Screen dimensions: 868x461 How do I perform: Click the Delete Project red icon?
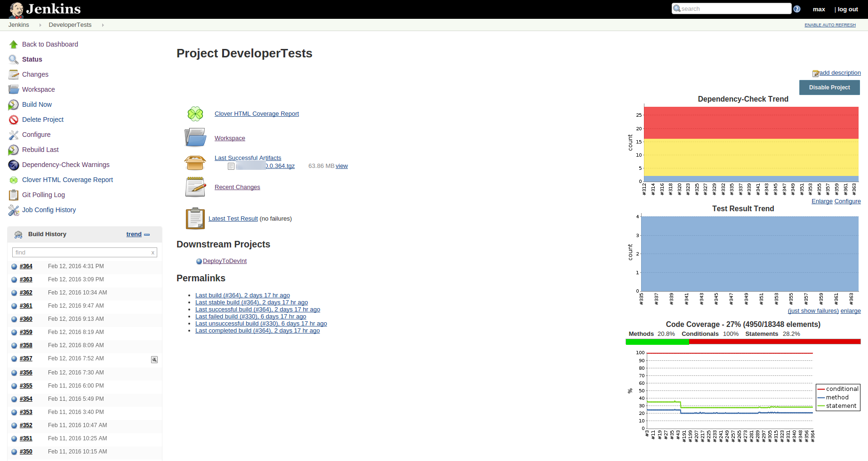(x=14, y=119)
